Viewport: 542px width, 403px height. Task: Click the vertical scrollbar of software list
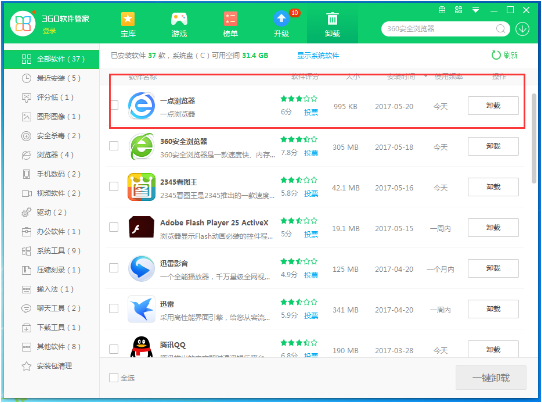click(x=535, y=138)
